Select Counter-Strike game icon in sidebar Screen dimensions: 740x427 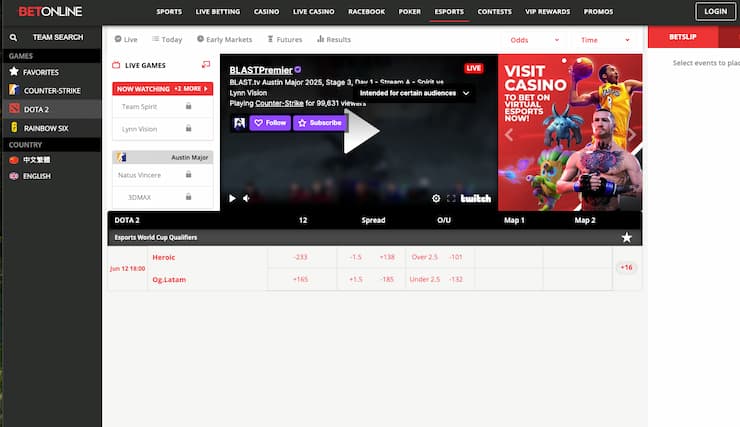(x=14, y=90)
